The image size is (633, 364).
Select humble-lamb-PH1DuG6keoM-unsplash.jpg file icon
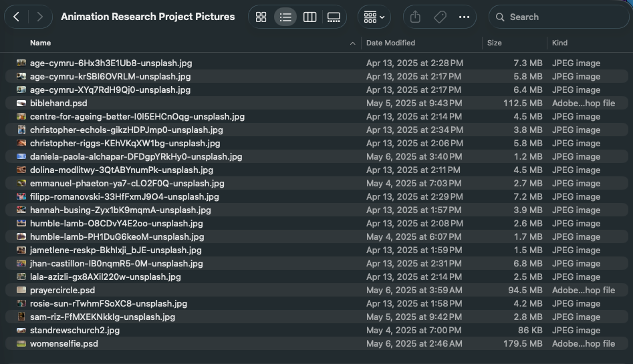coord(21,236)
